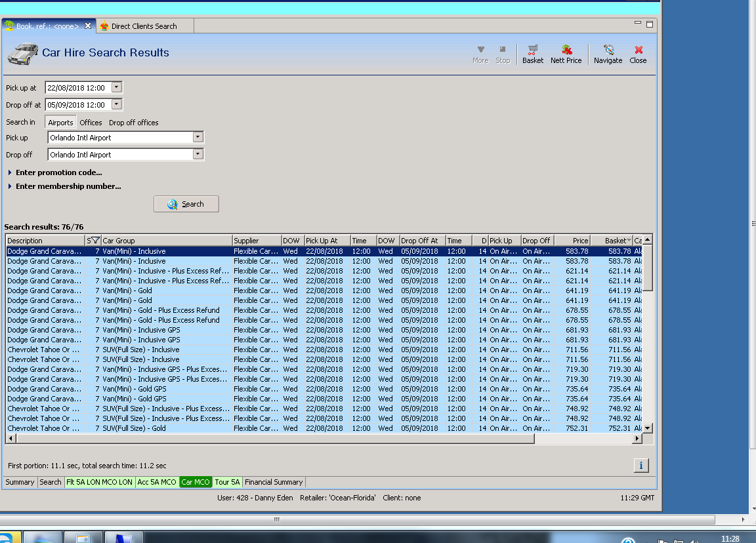Screen dimensions: 756x543
Task: Open the Flt 5A LON MCO LON tab
Action: [99, 482]
